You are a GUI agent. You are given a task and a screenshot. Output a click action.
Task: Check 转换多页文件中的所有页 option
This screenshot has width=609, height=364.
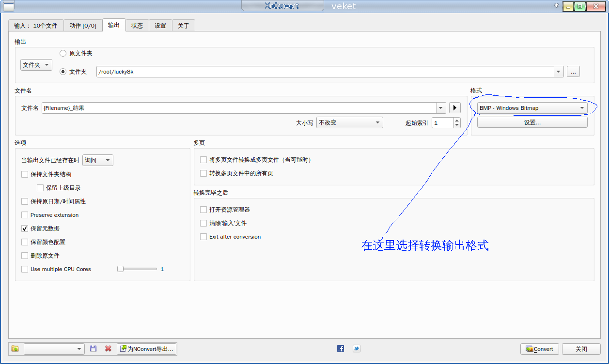203,173
